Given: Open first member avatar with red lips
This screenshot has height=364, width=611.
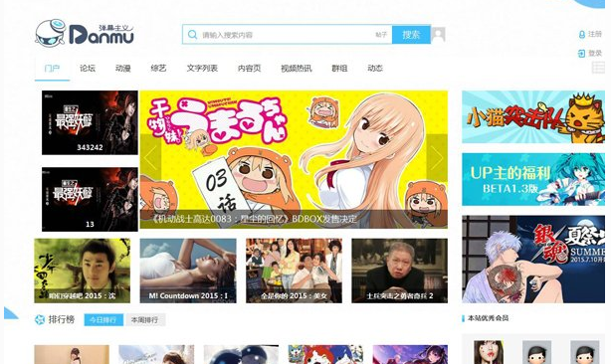Looking at the screenshot, I should tap(489, 352).
